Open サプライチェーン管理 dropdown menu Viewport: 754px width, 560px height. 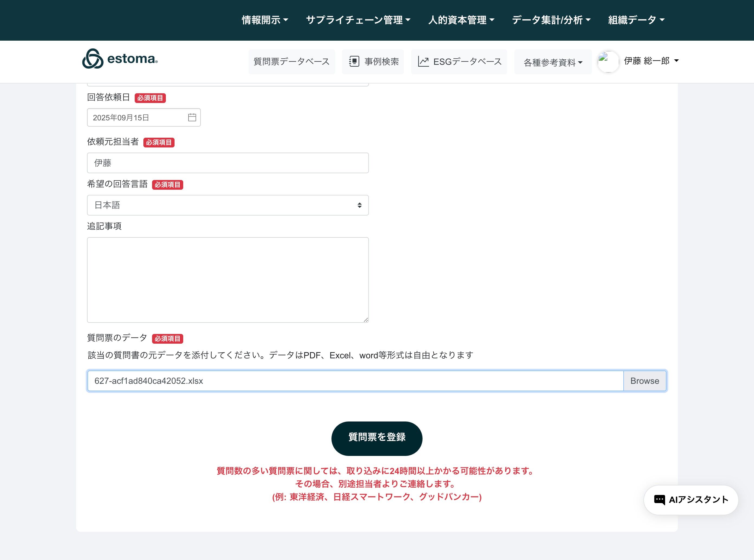point(358,20)
